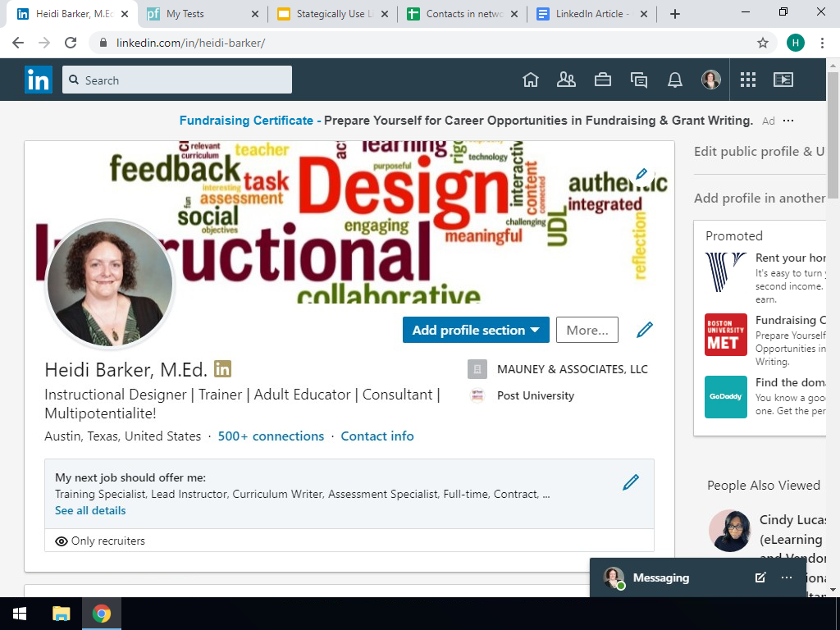This screenshot has height=630, width=840.
Task: Click Chrome icon in taskbar
Action: tap(101, 614)
